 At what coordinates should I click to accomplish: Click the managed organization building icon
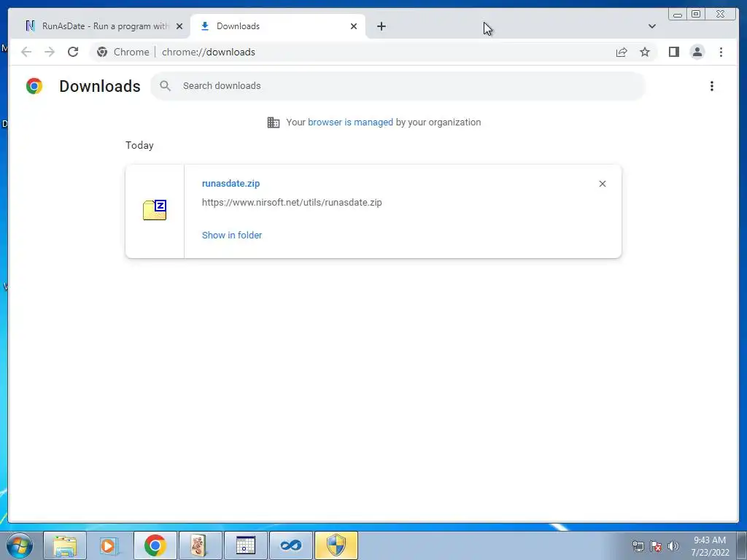pyautogui.click(x=274, y=122)
